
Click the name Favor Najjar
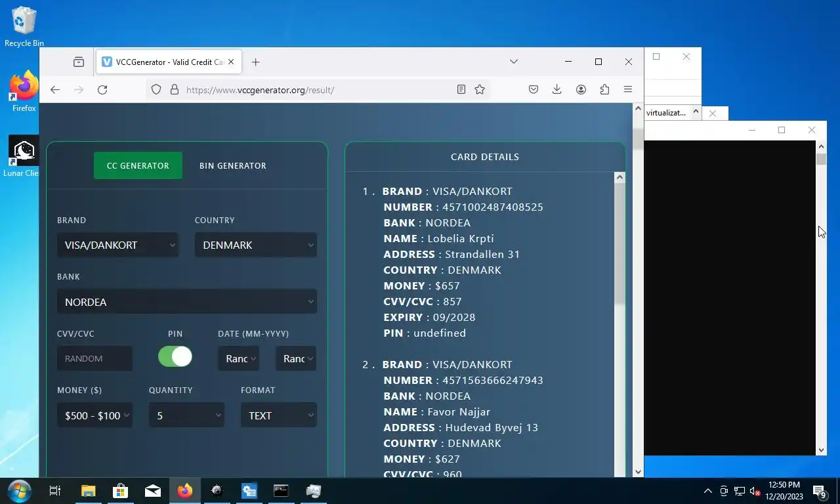[x=459, y=411]
